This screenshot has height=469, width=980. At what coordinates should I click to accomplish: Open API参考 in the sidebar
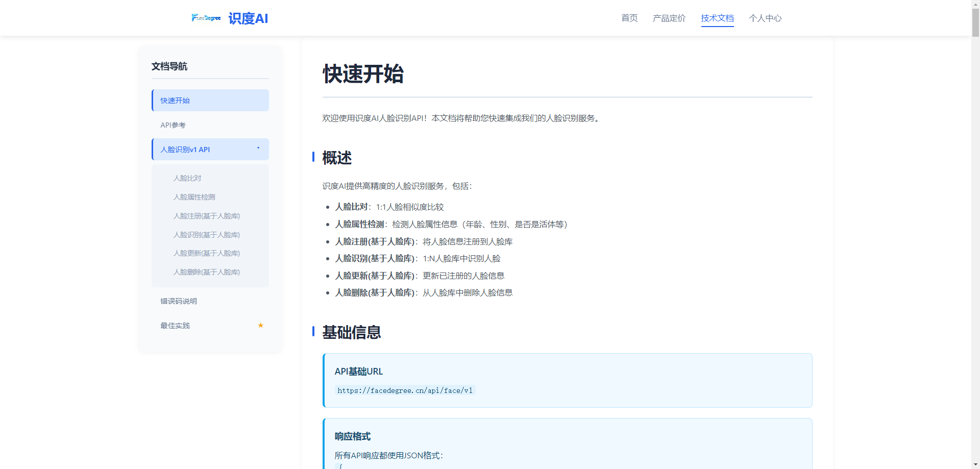(x=173, y=125)
